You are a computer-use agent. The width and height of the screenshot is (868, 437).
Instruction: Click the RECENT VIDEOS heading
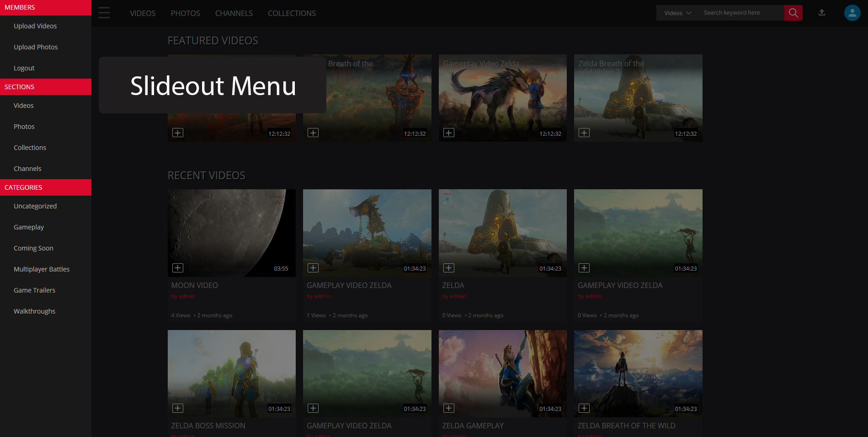[207, 176]
